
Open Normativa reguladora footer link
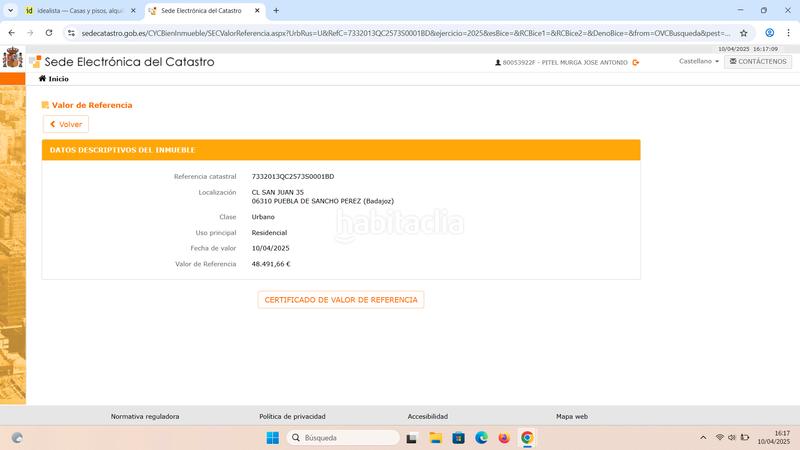(145, 416)
